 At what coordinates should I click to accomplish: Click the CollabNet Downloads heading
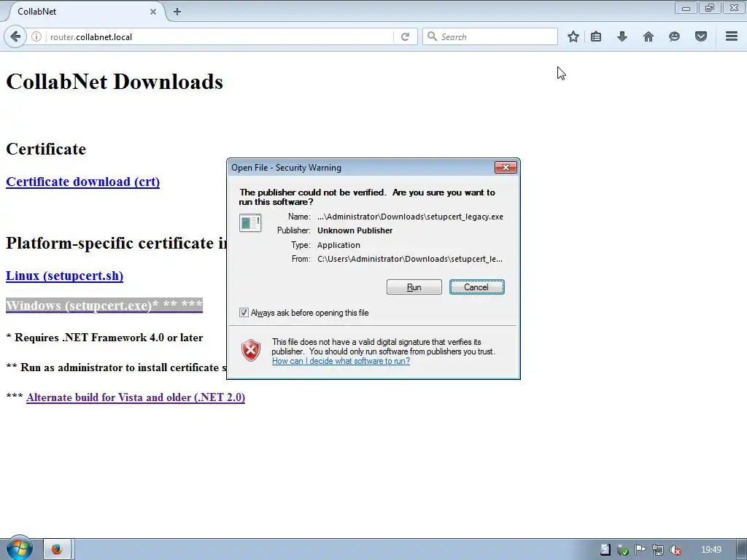[115, 82]
